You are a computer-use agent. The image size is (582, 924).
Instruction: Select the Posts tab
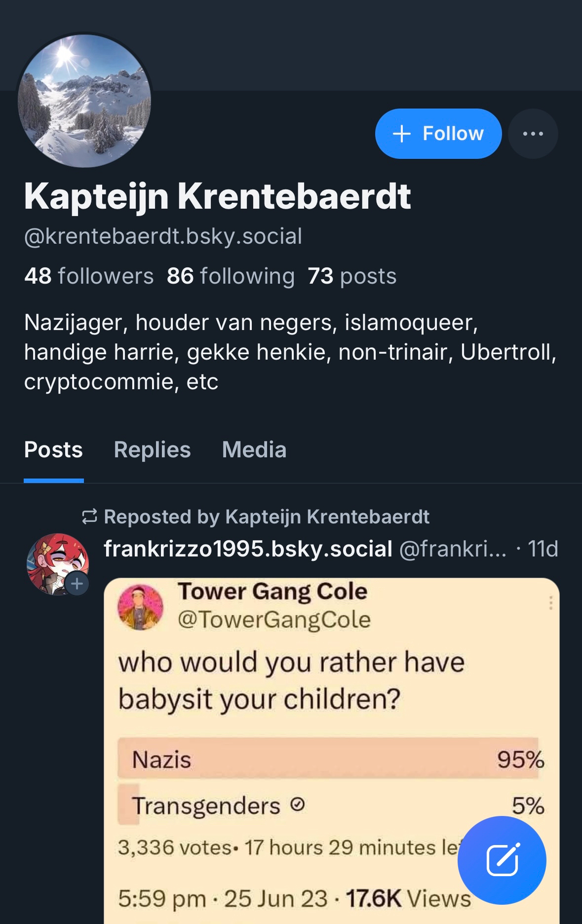coord(53,450)
